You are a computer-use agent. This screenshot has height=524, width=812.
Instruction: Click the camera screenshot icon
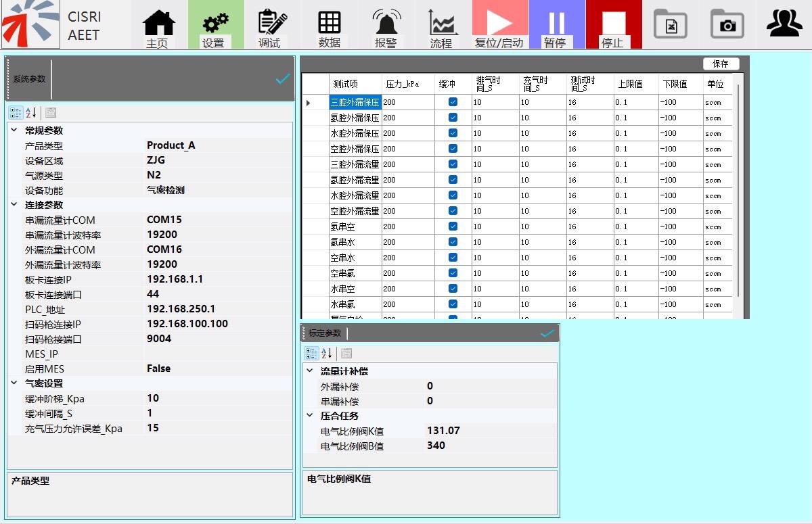[727, 25]
